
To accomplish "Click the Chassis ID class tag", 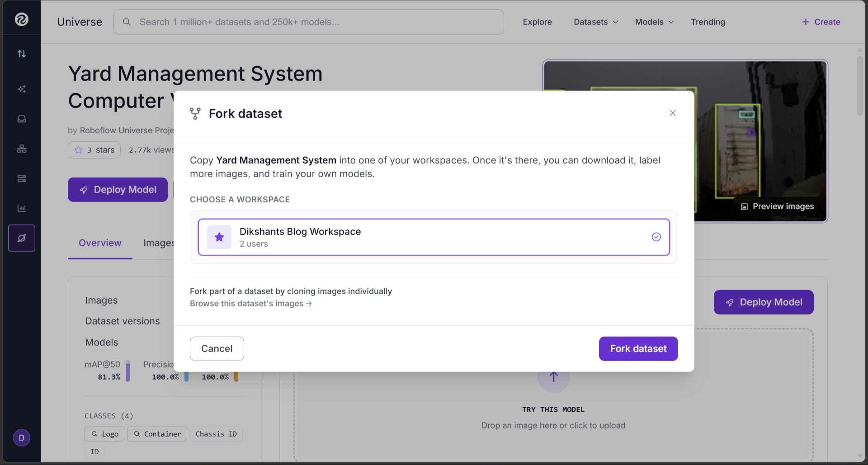I will 216,434.
